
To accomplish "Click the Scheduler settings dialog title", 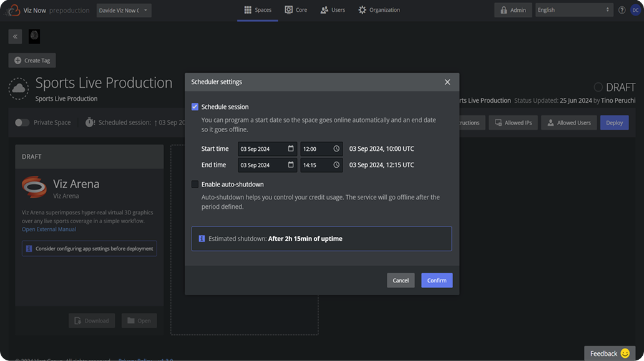I will pos(217,82).
